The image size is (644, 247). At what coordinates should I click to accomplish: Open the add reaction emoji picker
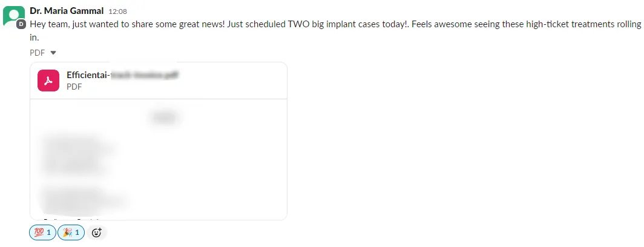click(96, 232)
